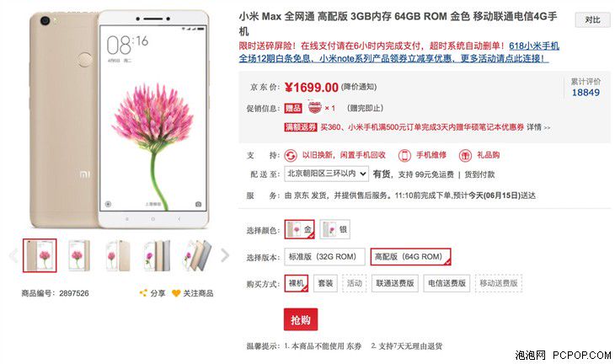The width and height of the screenshot is (615, 364).
Task: Select the 高配版 (64G ROM) version
Action: click(x=410, y=257)
